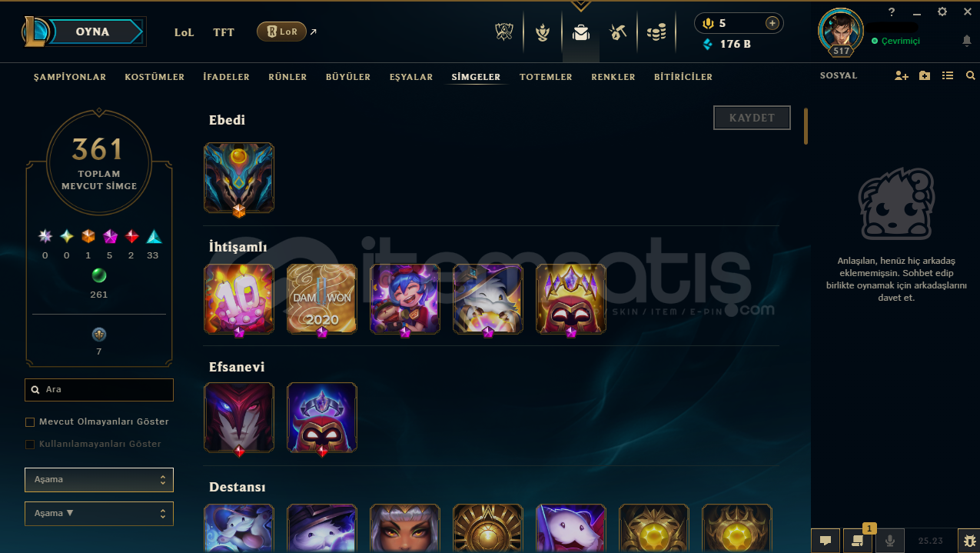
Task: Click the add RP plus button
Action: tap(772, 23)
